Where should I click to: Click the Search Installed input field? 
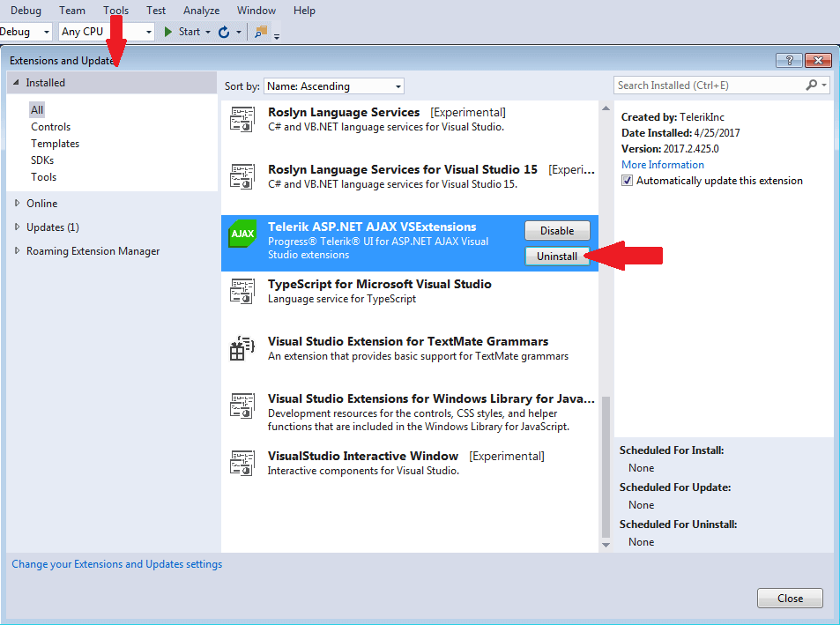click(710, 86)
